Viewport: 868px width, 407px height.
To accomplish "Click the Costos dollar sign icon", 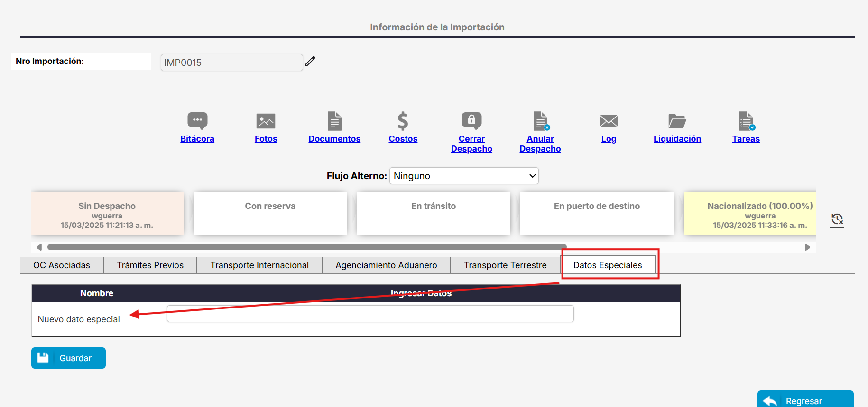I will 403,121.
